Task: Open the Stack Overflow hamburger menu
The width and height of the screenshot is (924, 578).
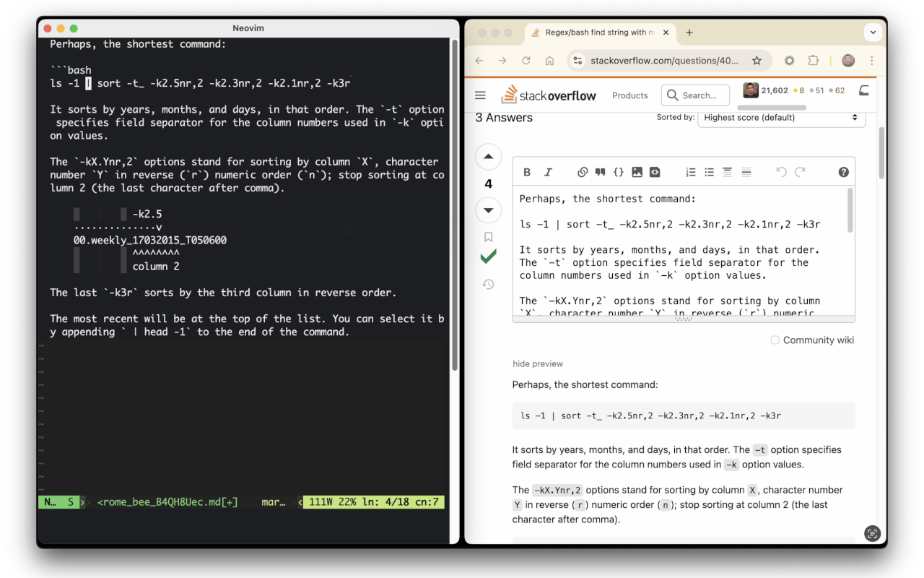Action: click(480, 95)
